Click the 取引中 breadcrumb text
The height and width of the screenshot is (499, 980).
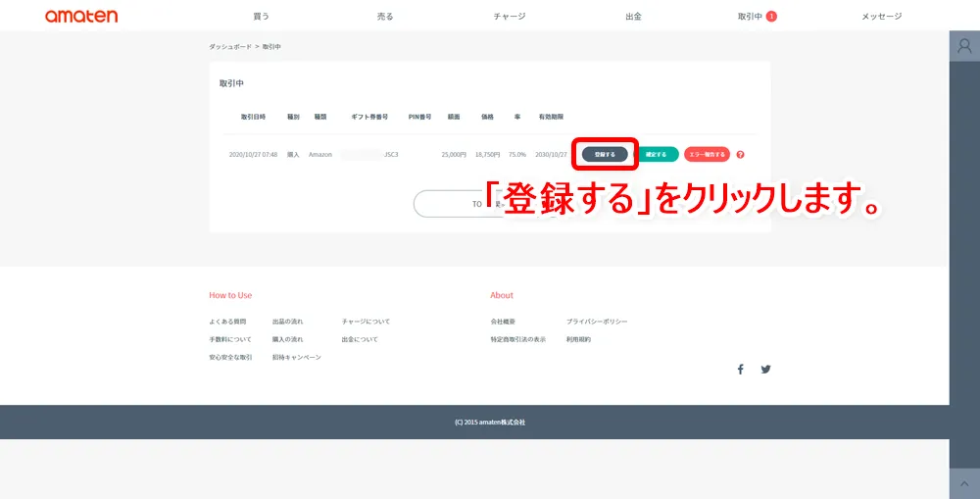point(271,47)
